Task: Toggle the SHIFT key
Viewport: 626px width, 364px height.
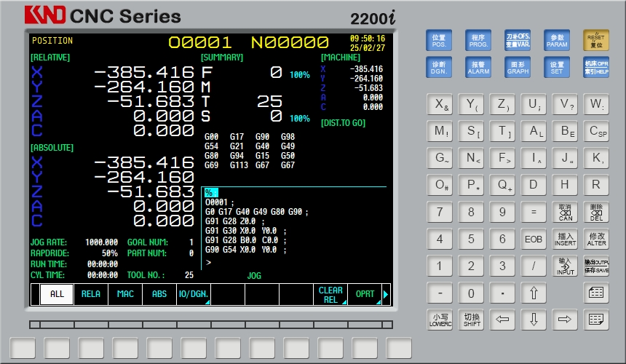Action: click(472, 320)
